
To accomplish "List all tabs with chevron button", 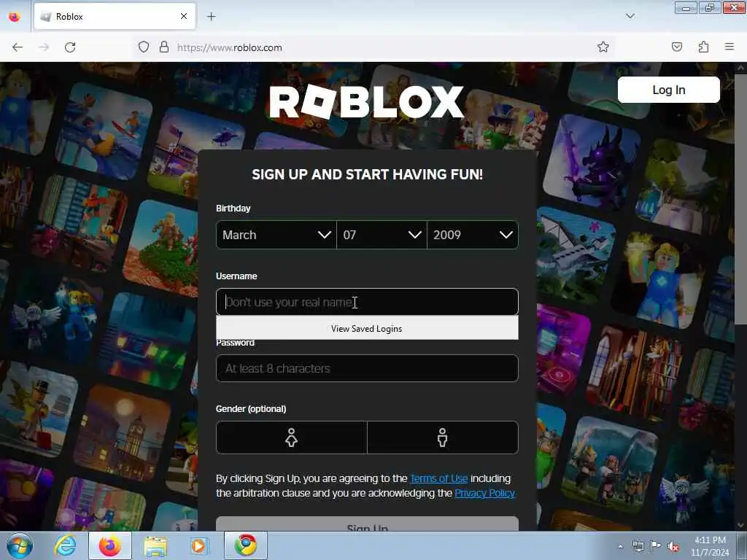I will coord(630,16).
